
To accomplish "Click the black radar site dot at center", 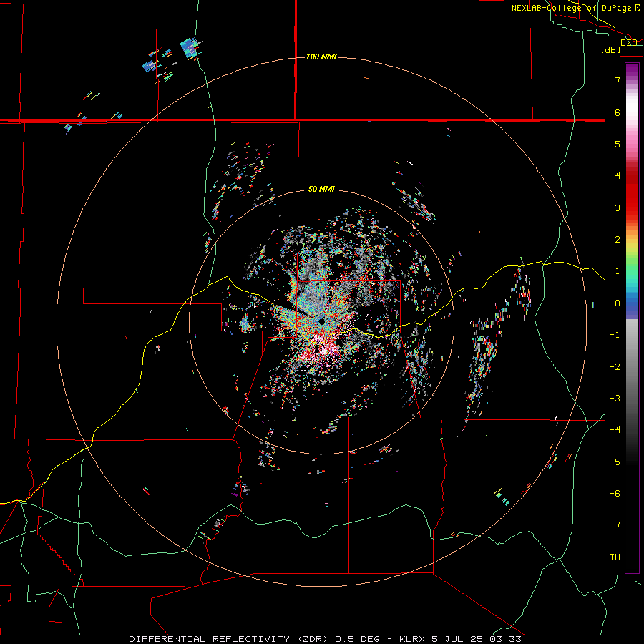I will tap(321, 321).
